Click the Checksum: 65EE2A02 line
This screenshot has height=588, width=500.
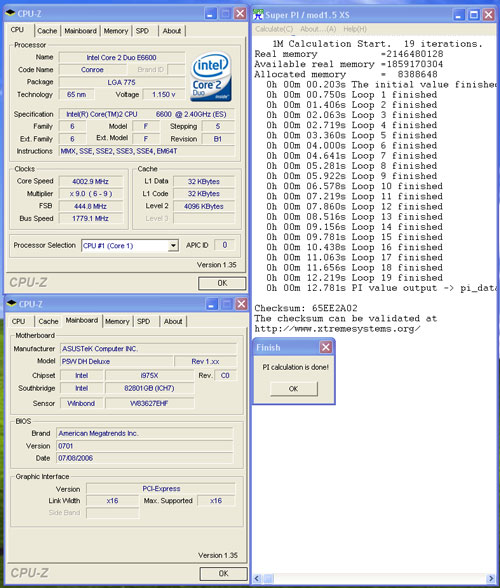pos(306,308)
